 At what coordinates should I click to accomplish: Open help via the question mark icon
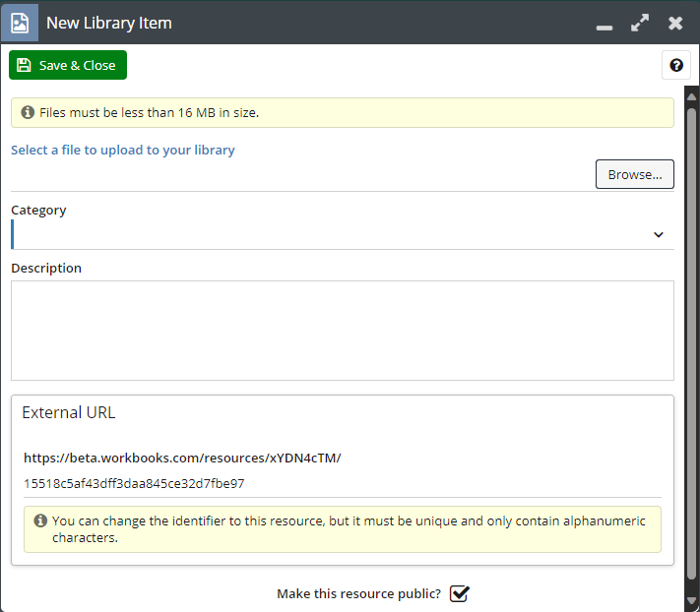tap(676, 66)
